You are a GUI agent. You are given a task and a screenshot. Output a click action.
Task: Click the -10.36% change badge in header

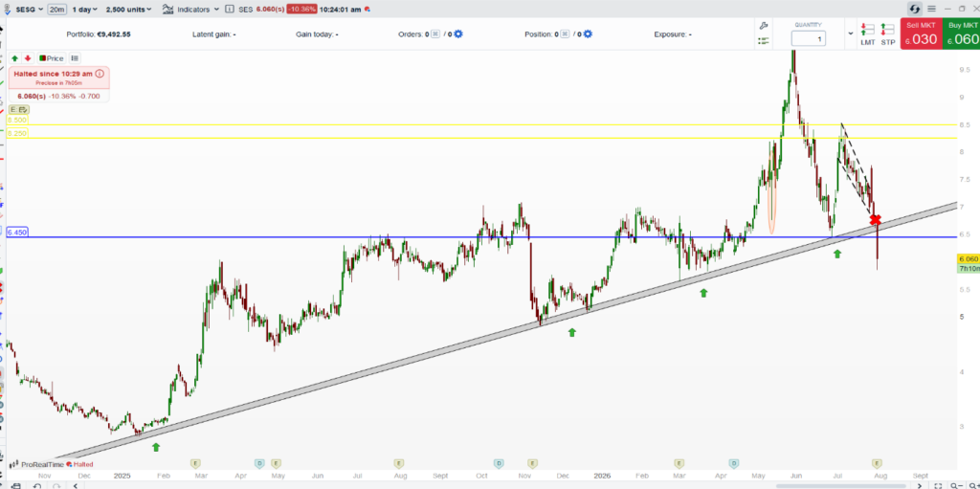click(x=301, y=10)
